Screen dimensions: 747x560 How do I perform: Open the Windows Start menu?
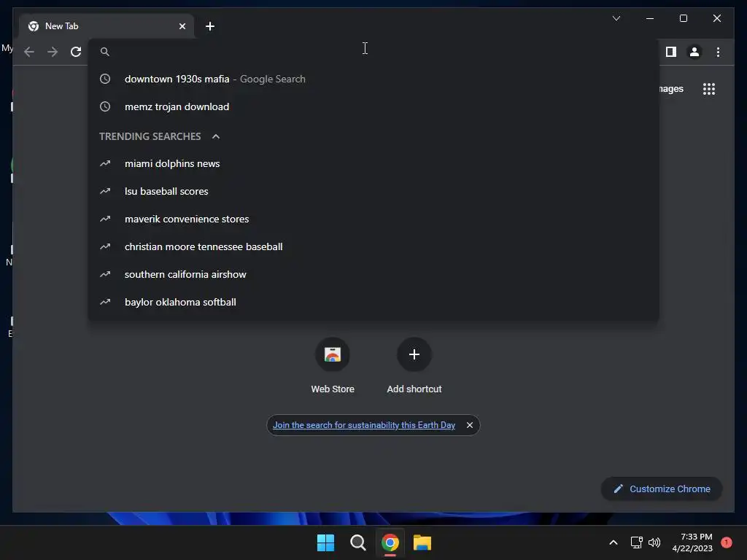click(x=325, y=542)
